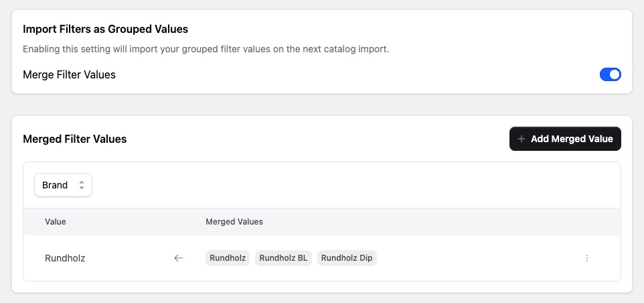The width and height of the screenshot is (644, 303).
Task: Click the Add Merged Value button text
Action: 572,139
